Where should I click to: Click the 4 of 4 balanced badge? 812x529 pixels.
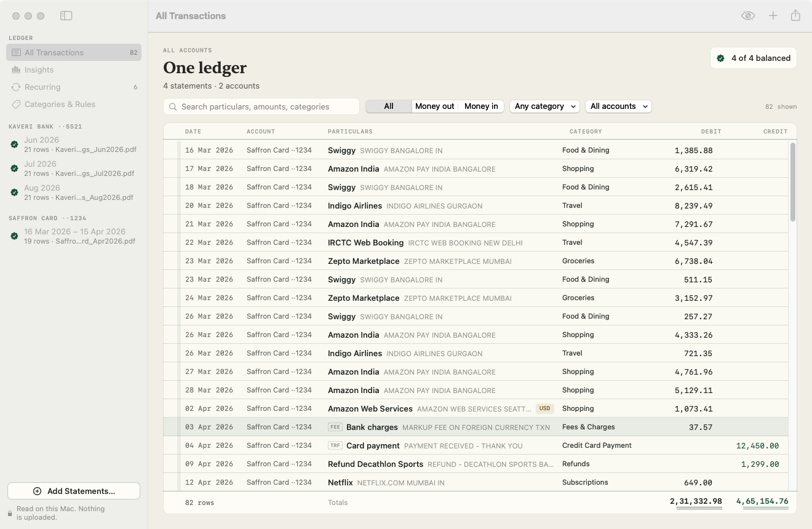(754, 58)
